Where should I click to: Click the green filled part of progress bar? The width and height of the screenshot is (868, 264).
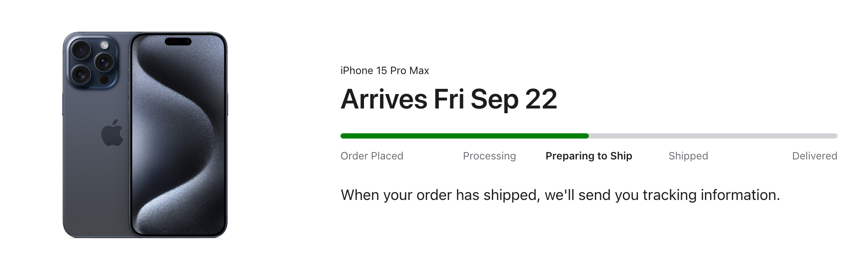point(463,136)
